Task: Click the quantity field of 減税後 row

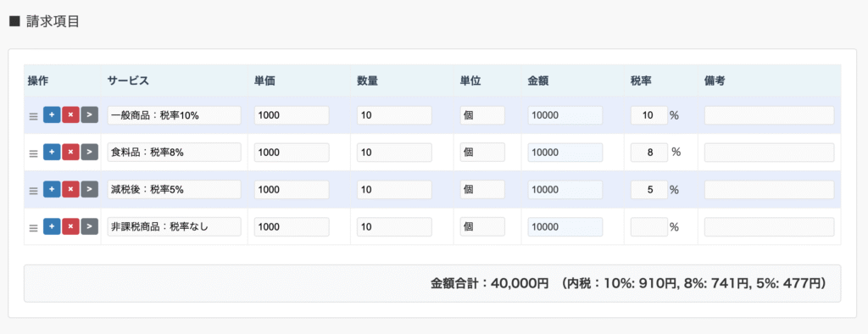Action: [x=394, y=189]
